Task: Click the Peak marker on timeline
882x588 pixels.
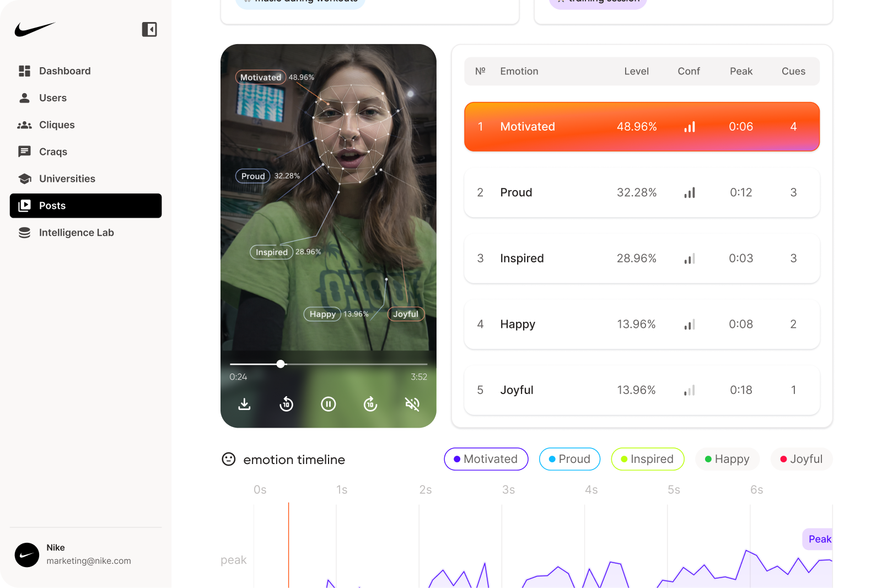Action: pyautogui.click(x=818, y=539)
